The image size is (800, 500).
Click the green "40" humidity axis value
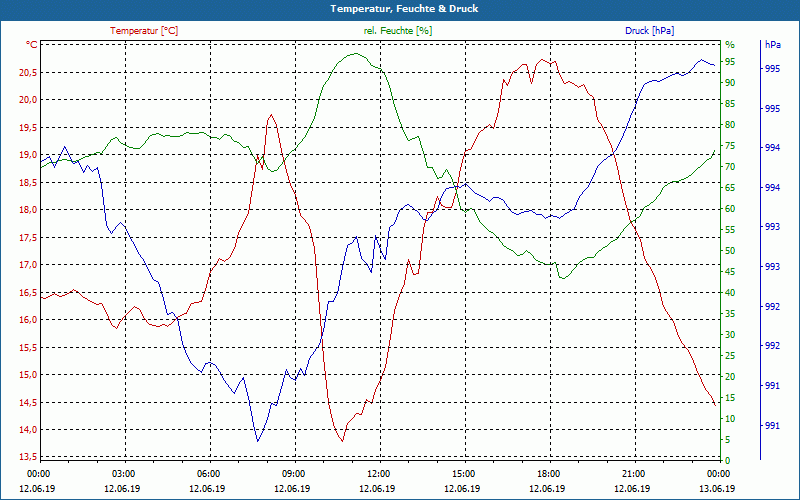tap(730, 293)
